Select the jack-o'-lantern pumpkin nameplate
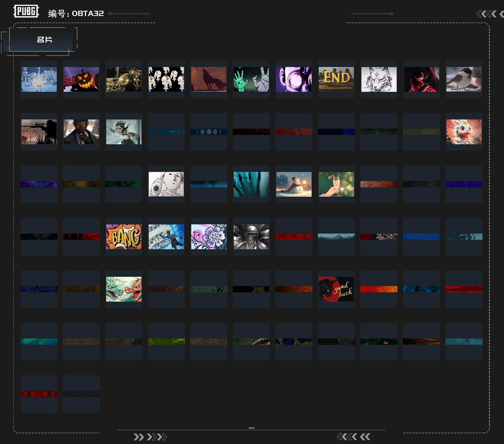Viewport: 504px width, 444px height. (x=81, y=79)
